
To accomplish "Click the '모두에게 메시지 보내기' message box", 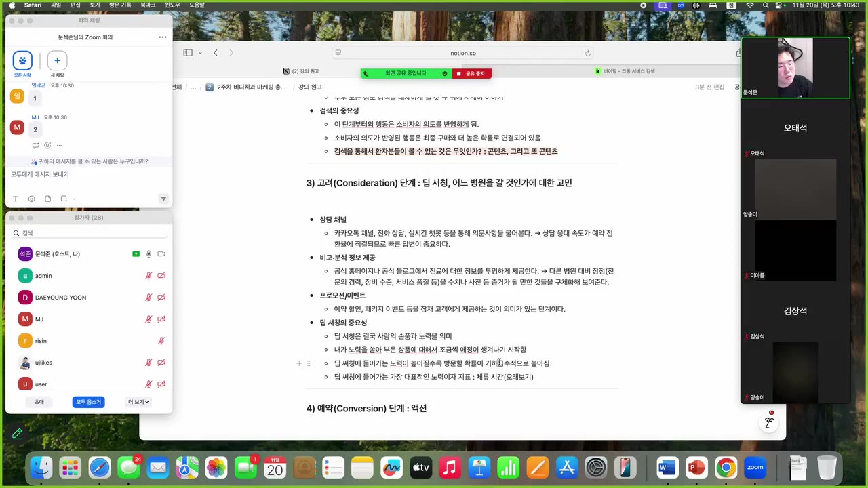I will (89, 175).
